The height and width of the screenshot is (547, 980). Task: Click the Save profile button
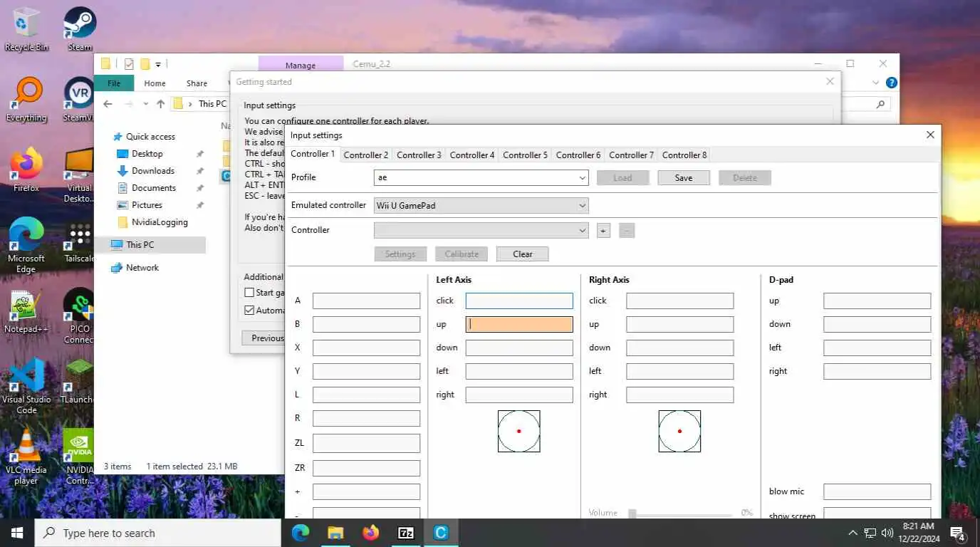click(684, 177)
